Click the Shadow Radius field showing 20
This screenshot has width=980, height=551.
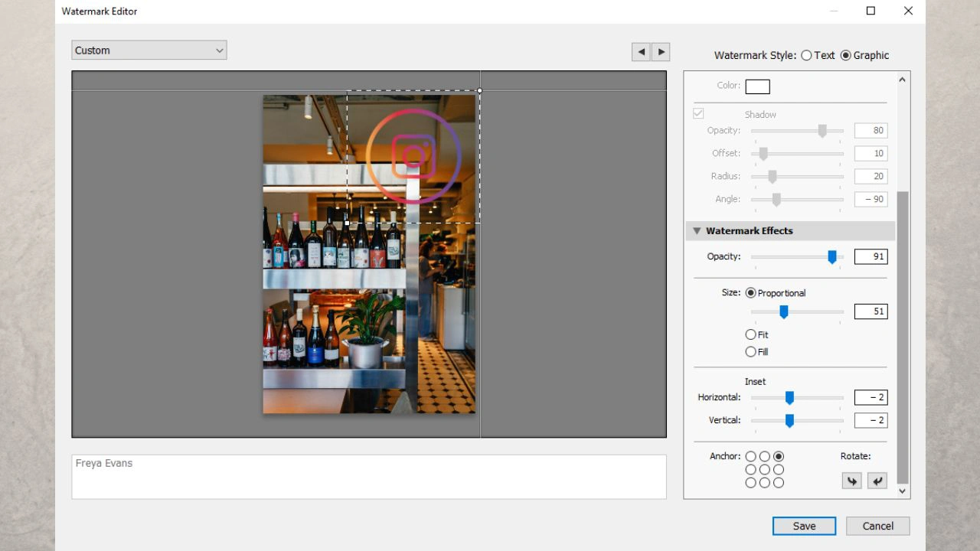click(x=871, y=176)
